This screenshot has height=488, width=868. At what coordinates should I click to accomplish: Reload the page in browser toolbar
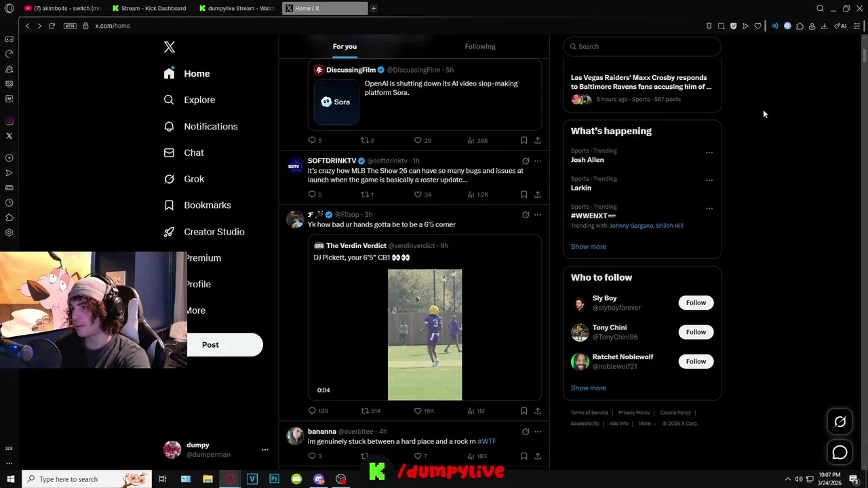click(52, 26)
